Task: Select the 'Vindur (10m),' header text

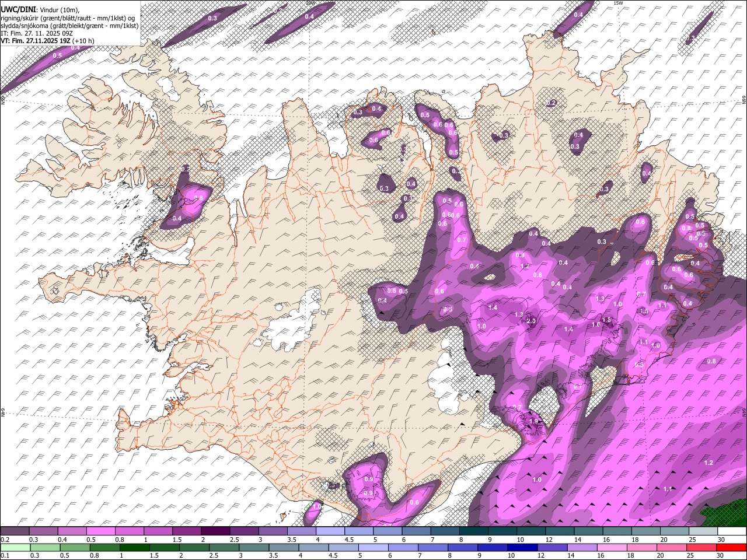Action: click(x=59, y=9)
